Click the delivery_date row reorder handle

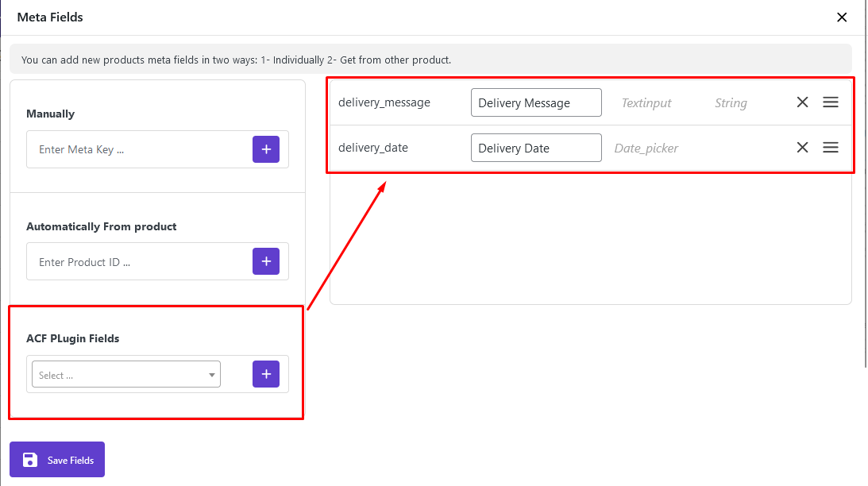point(830,148)
